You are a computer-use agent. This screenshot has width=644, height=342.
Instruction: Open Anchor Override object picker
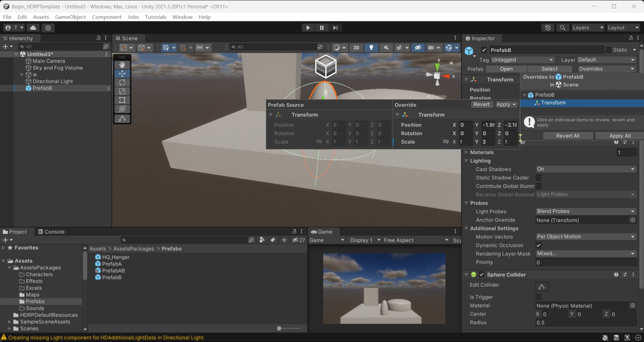coord(633,220)
